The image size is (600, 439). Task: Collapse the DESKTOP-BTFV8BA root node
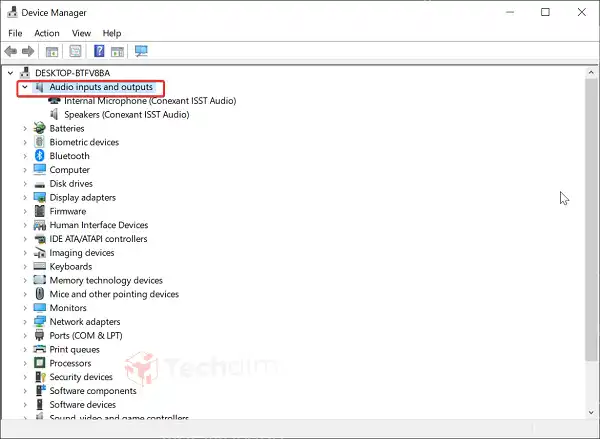(11, 73)
